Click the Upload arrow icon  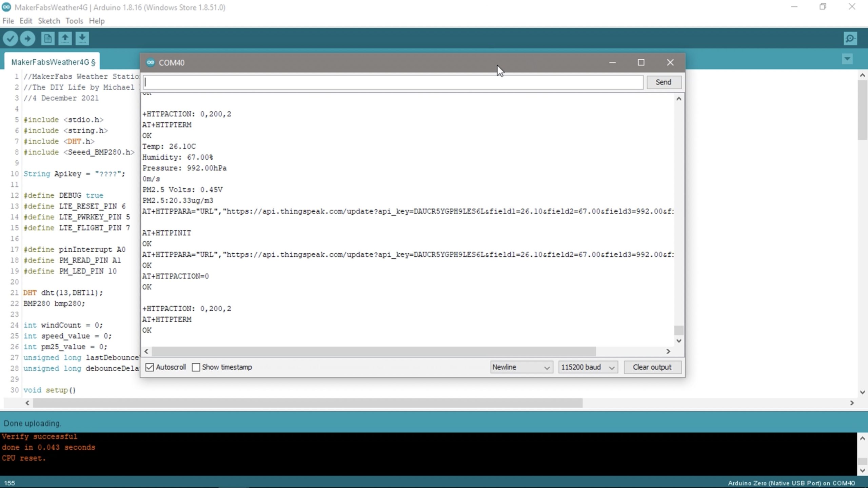pos(27,38)
